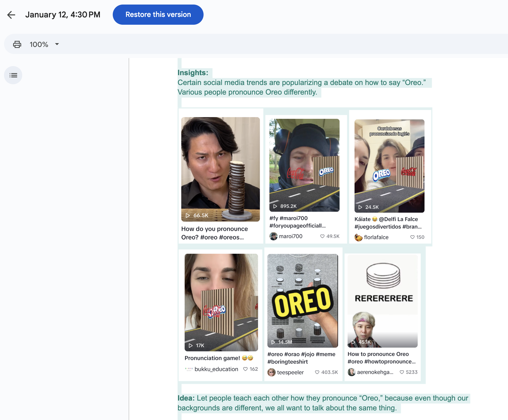The image size is (508, 420).
Task: Click the bukku_education username
Action: tap(216, 369)
